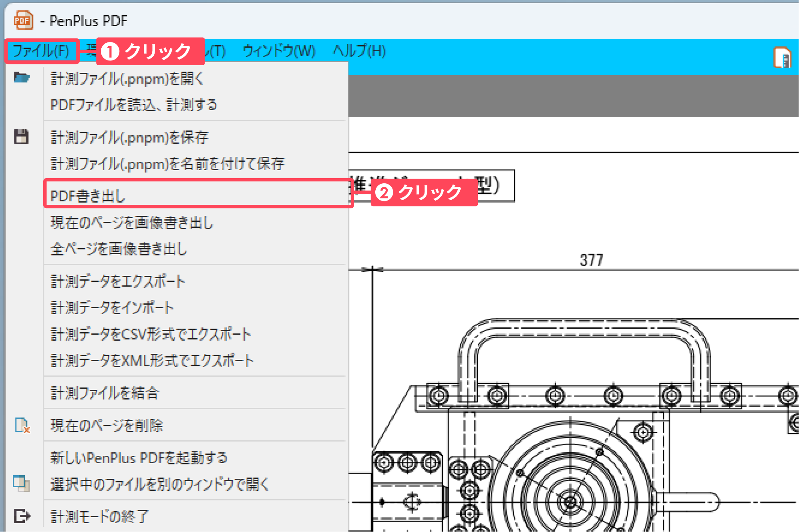Click the page-with-ruler icon in the menu bar
The height and width of the screenshot is (532, 799).
(782, 58)
